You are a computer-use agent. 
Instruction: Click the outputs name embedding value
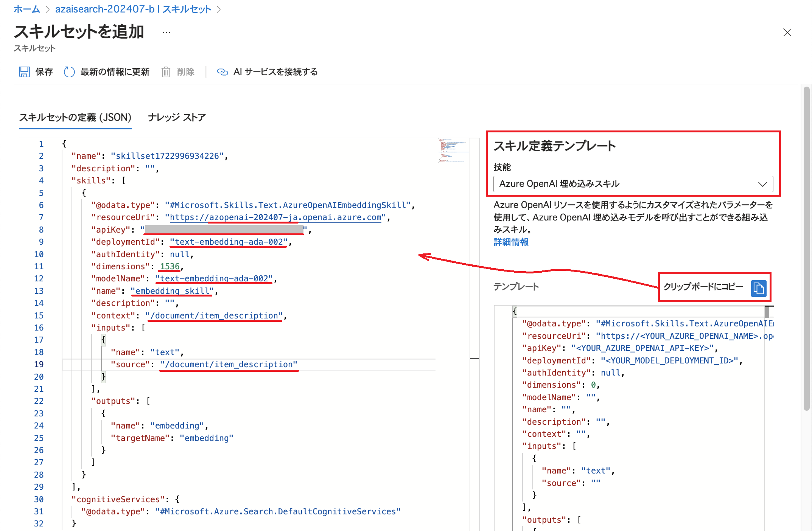point(177,426)
